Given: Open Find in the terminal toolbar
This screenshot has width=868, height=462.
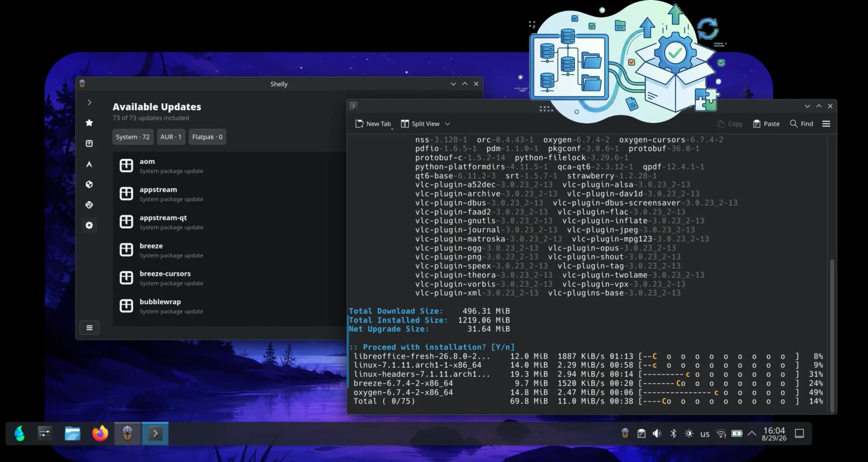Looking at the screenshot, I should point(802,124).
